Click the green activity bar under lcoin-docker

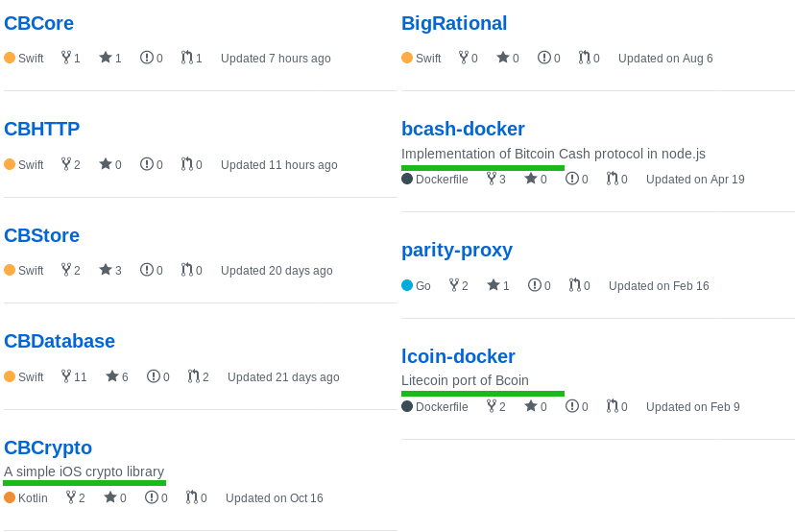[483, 394]
